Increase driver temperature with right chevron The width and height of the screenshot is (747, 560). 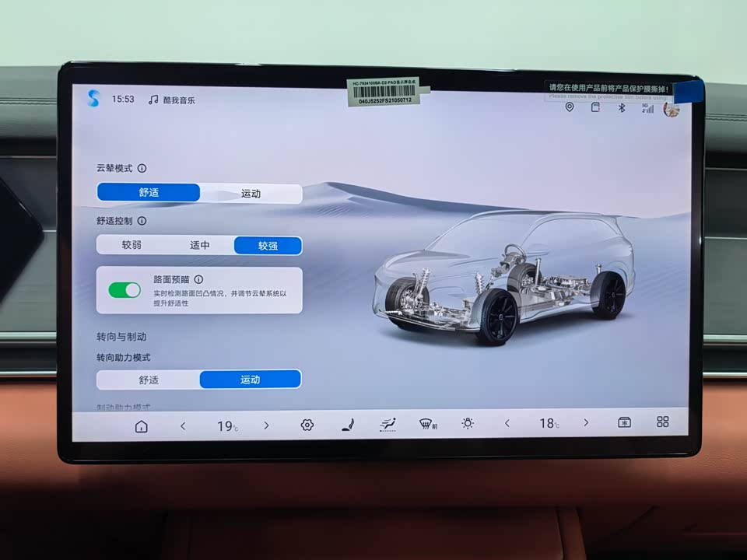coord(267,425)
